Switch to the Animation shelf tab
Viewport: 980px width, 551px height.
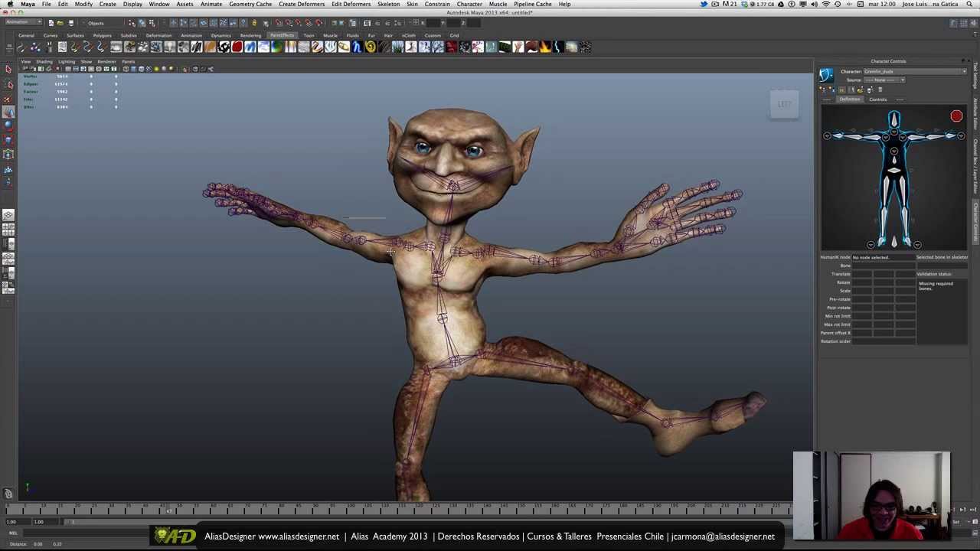(191, 35)
